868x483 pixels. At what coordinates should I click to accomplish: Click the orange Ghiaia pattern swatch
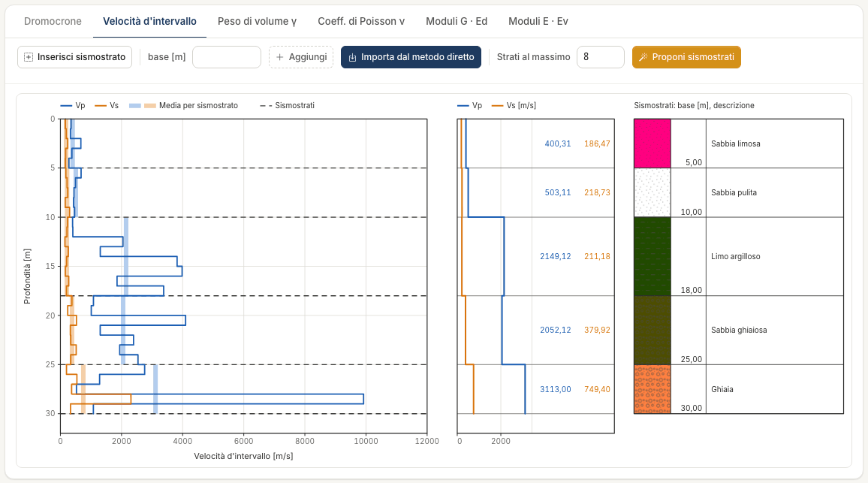coord(652,389)
